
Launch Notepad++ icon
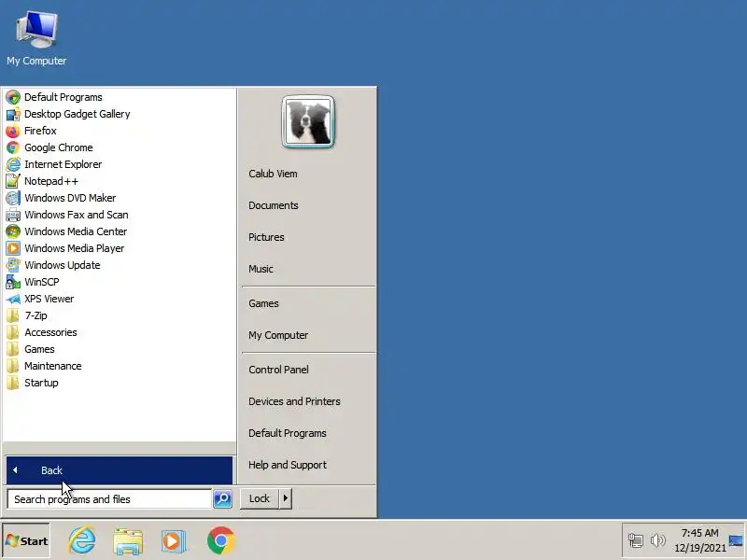tap(13, 181)
